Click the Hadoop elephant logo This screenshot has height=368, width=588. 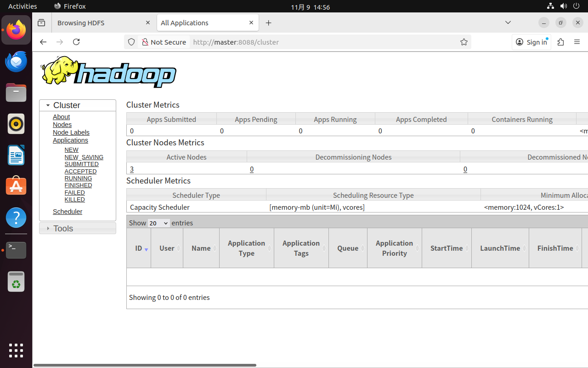(108, 72)
